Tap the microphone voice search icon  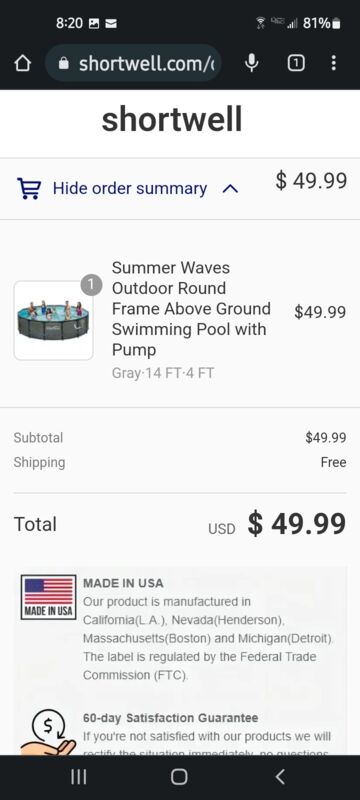[x=251, y=63]
